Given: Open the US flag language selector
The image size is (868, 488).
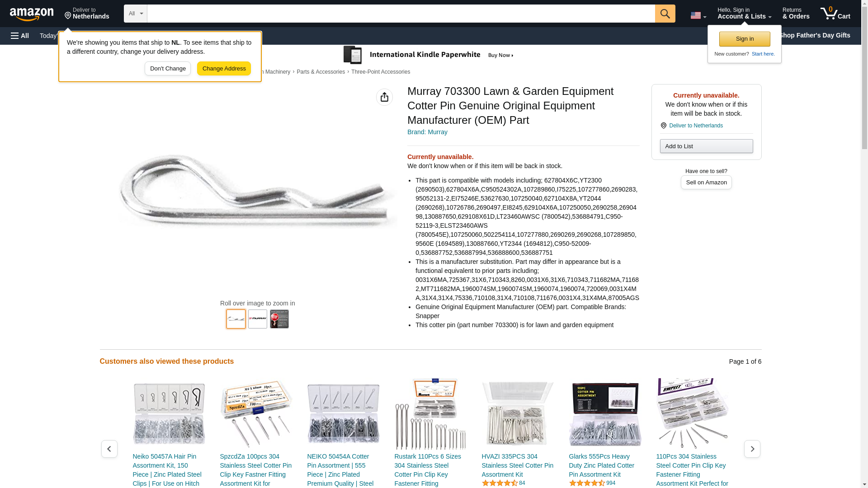Looking at the screenshot, I should [x=698, y=15].
